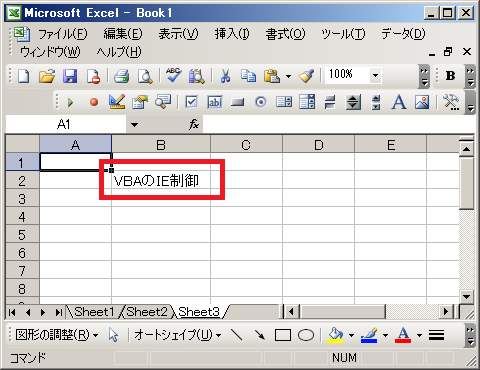Open the 挿入(I) menu
This screenshot has height=370, width=480.
(232, 34)
